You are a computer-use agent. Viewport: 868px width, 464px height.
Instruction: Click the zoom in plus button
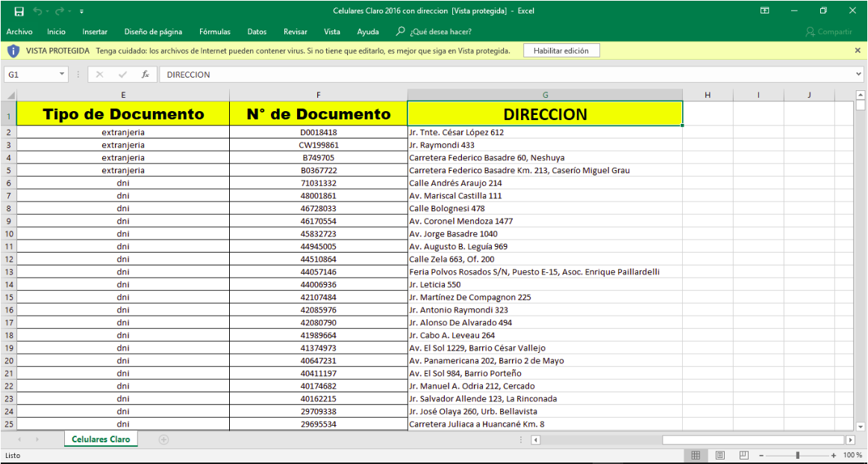(833, 455)
